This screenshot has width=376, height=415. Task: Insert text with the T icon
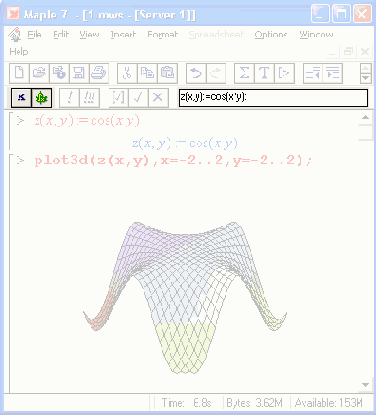[264, 73]
